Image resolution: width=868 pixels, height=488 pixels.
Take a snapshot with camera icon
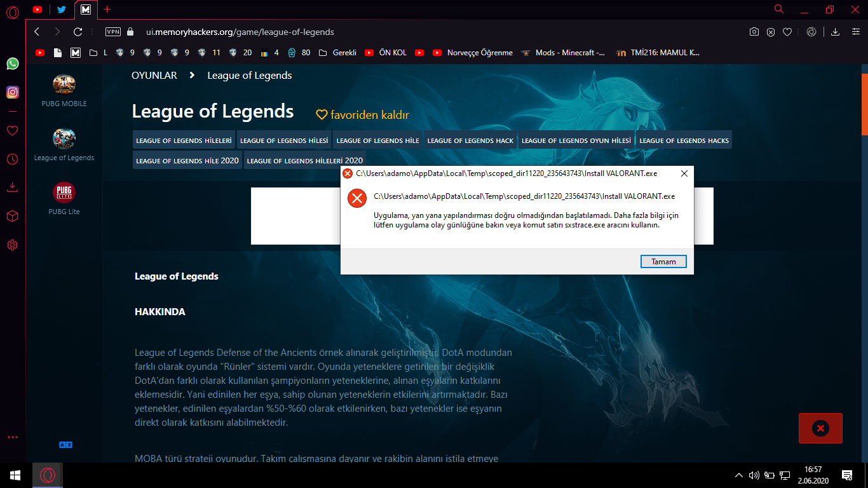click(754, 32)
